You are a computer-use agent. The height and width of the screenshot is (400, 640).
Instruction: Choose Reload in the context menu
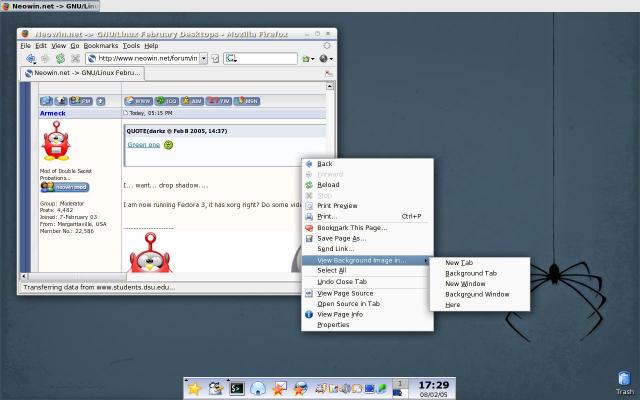click(367, 185)
